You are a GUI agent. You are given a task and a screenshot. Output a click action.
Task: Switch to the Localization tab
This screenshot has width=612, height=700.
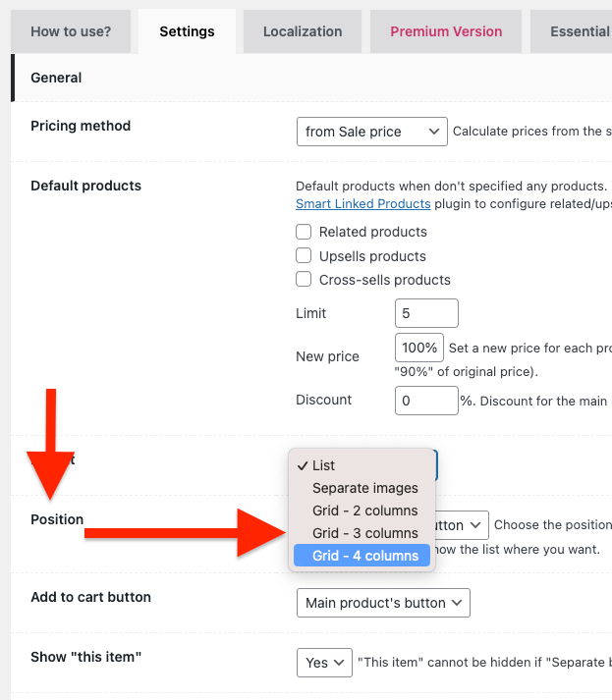(303, 31)
